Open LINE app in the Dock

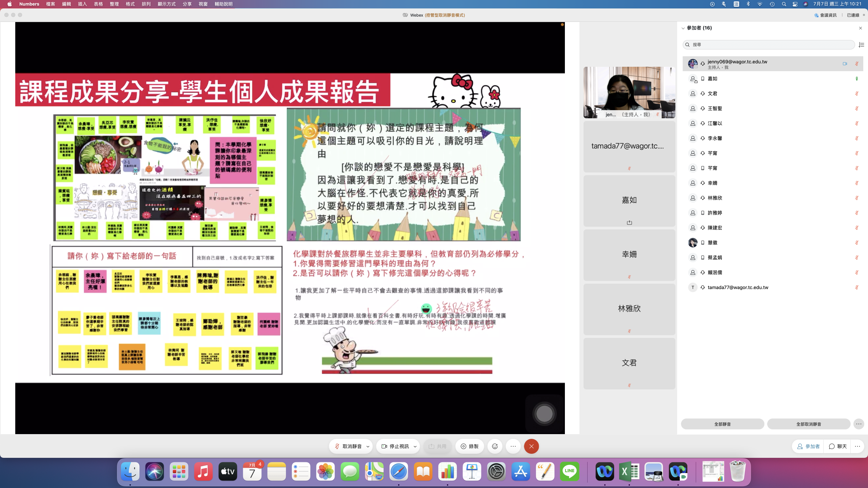tap(569, 471)
